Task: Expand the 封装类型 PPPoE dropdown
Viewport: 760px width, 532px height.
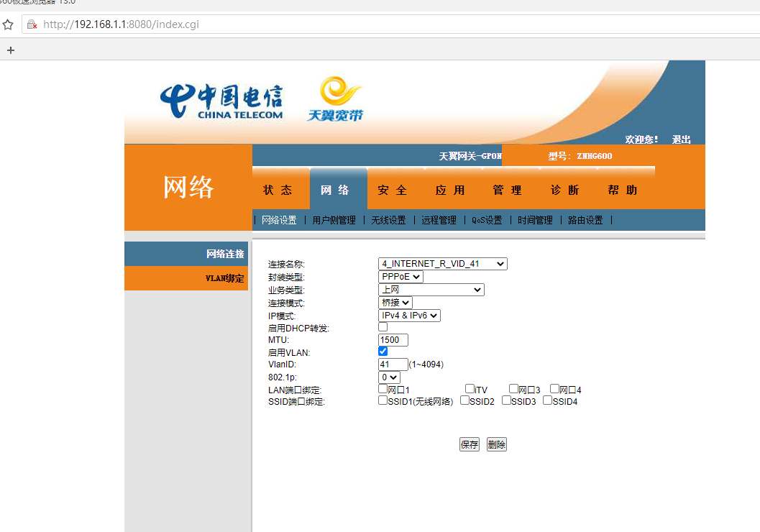Action: click(x=400, y=277)
